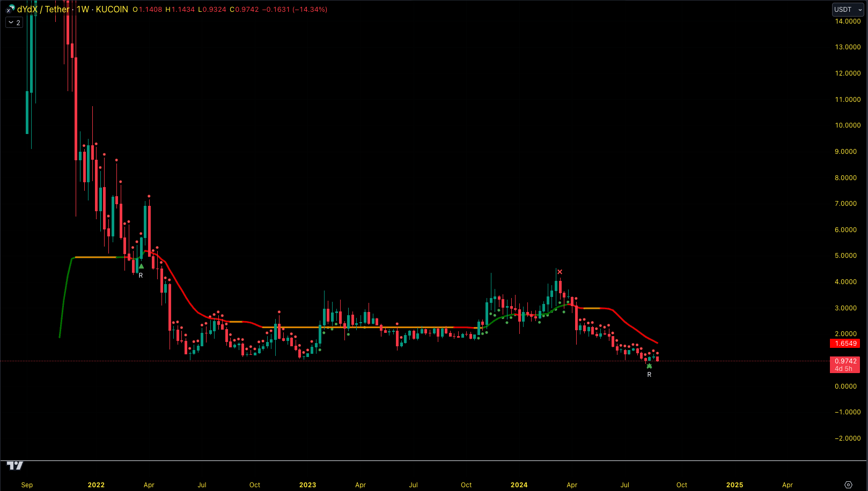Click low value L0.9324 in legend
The height and width of the screenshot is (491, 868).
tap(212, 9)
